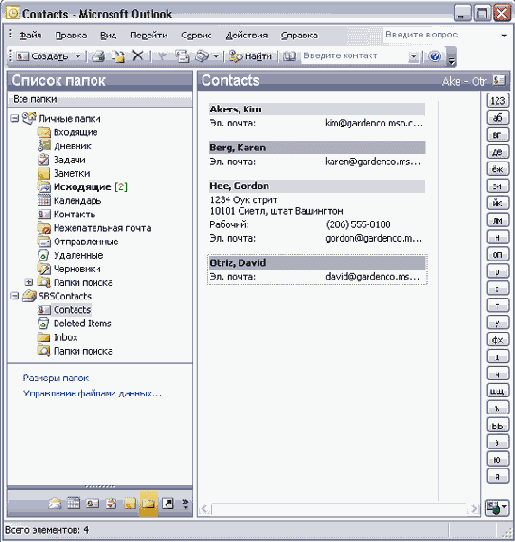Click the Tasks icon in bottom navigation
The width and height of the screenshot is (515, 542).
tap(111, 503)
